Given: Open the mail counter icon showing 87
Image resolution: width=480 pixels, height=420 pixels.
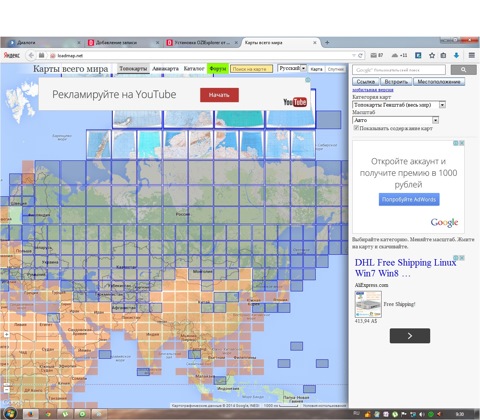Looking at the screenshot, I should click(x=377, y=55).
